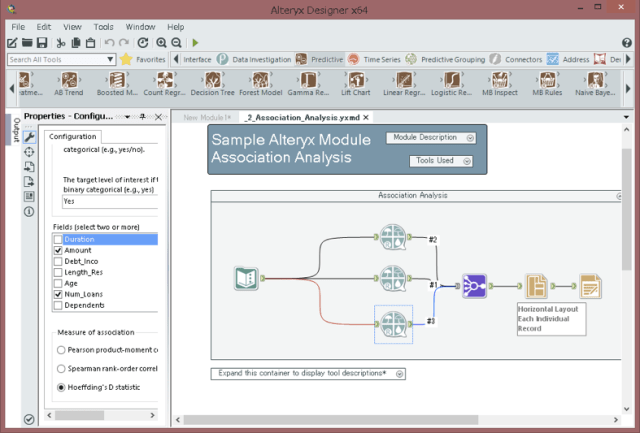Screen dimensions: 640x433
Task: Check the Duration field checkbox
Action: click(x=58, y=240)
